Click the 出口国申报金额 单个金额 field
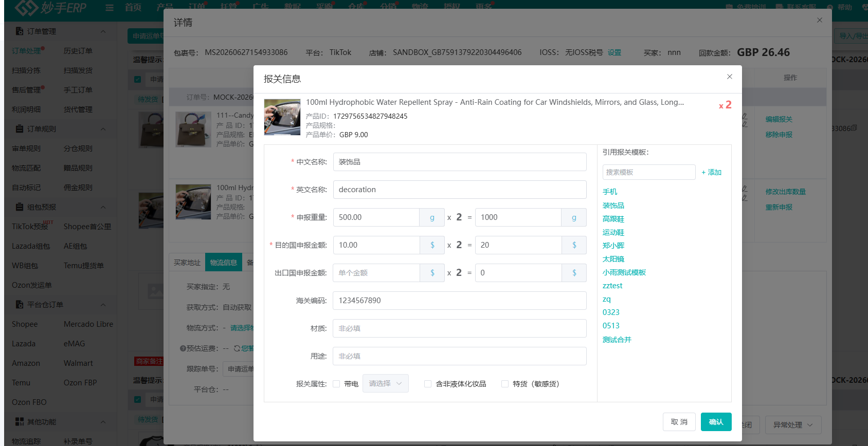 tap(376, 273)
